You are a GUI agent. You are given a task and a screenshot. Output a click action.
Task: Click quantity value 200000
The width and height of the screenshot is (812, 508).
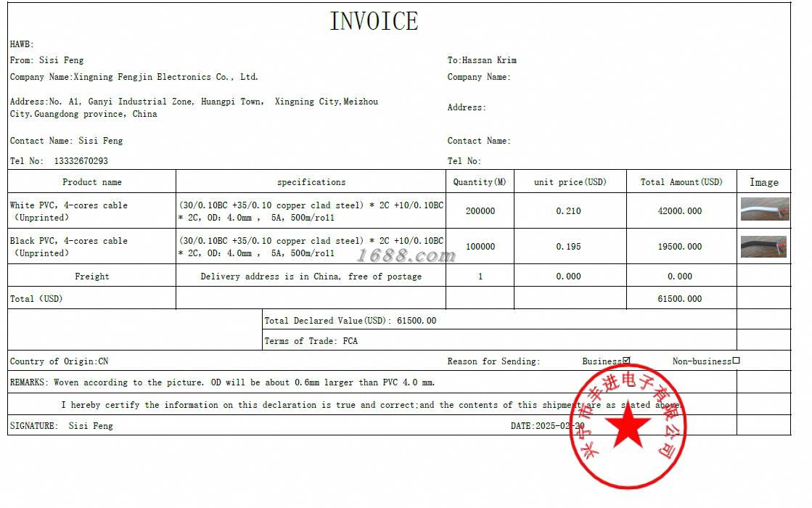(480, 211)
